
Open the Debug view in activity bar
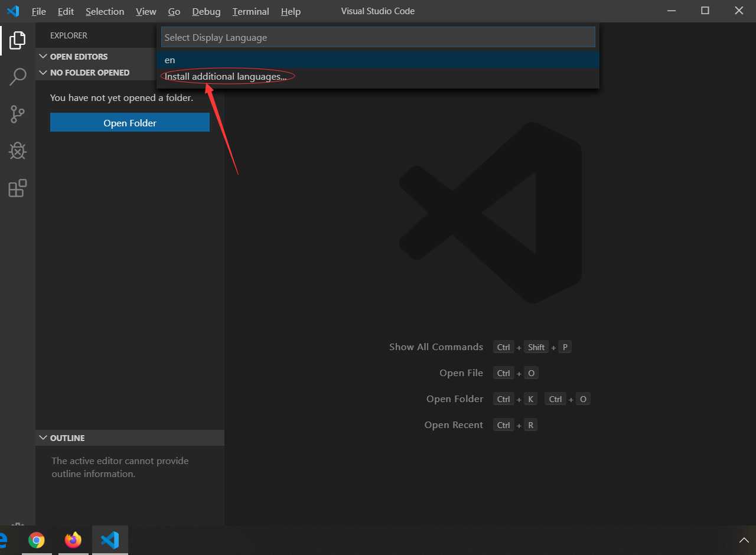(18, 151)
